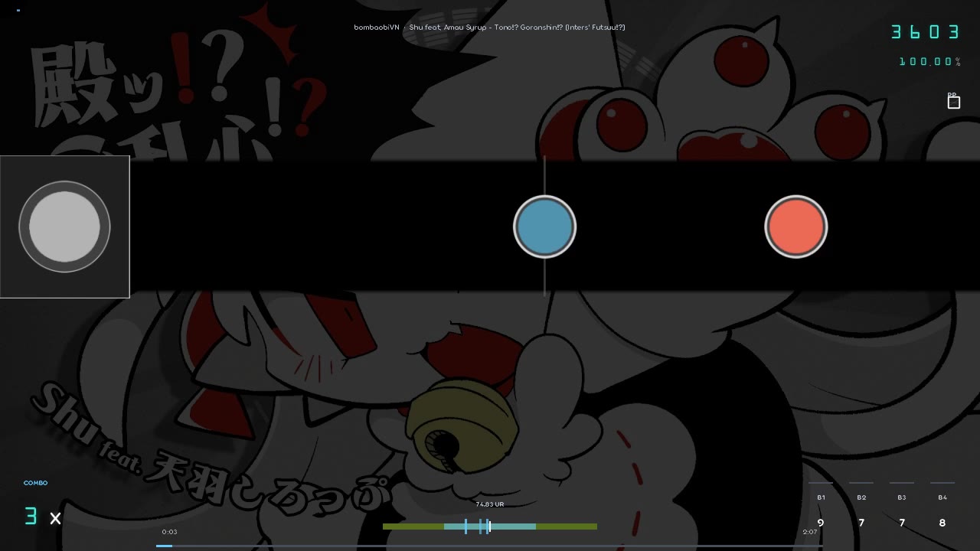Click the count 7 under B2
This screenshot has height=551, width=980.
(861, 523)
